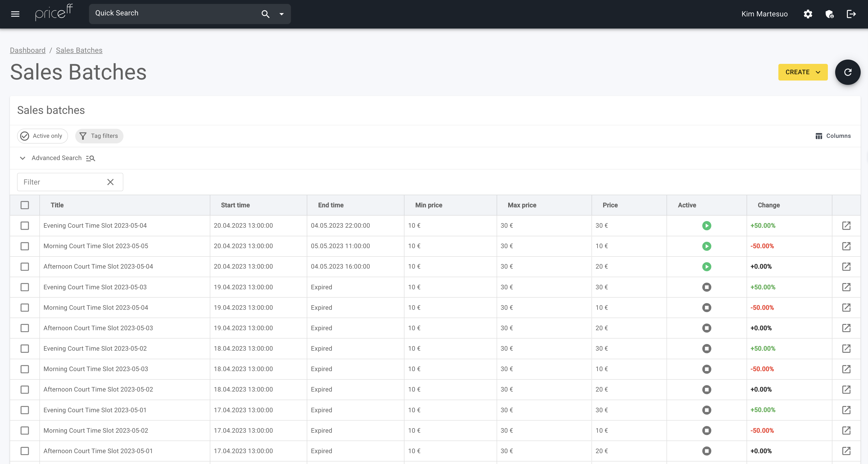Check the Evening Court Time Slot 2023-05-03 row

click(x=24, y=287)
